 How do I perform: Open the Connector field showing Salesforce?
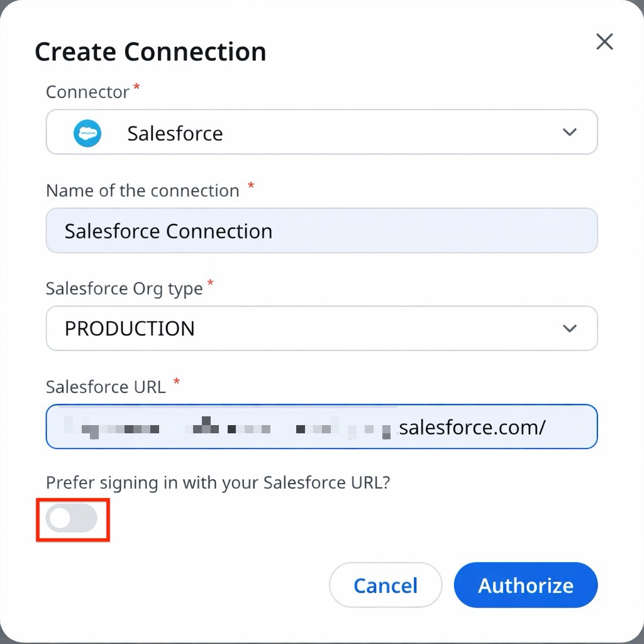coord(321,132)
